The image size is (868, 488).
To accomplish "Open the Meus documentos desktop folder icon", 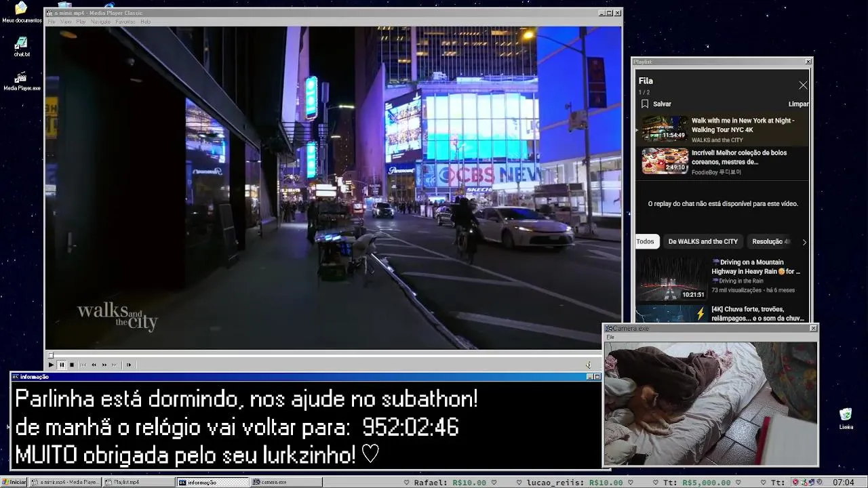I will click(21, 12).
